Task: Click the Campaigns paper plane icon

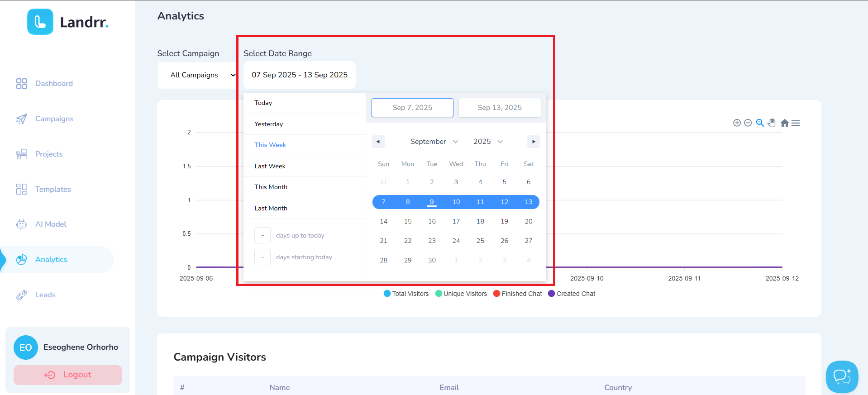Action: pyautogui.click(x=22, y=119)
